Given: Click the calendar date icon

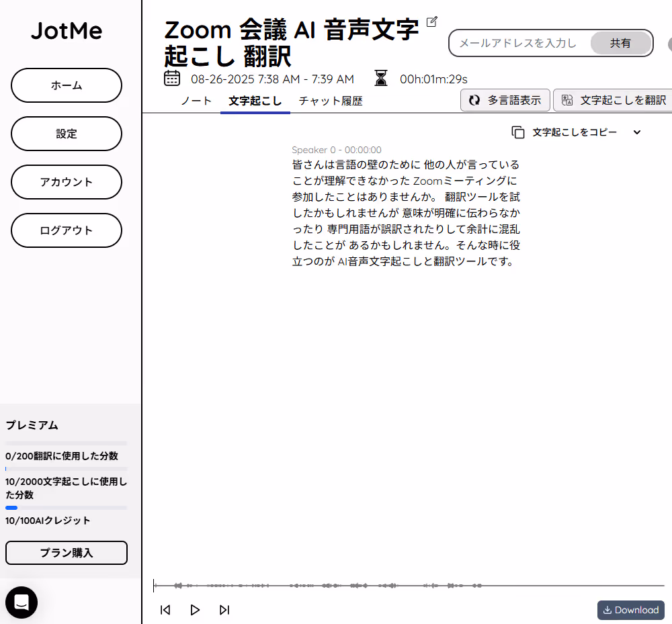Looking at the screenshot, I should (172, 79).
